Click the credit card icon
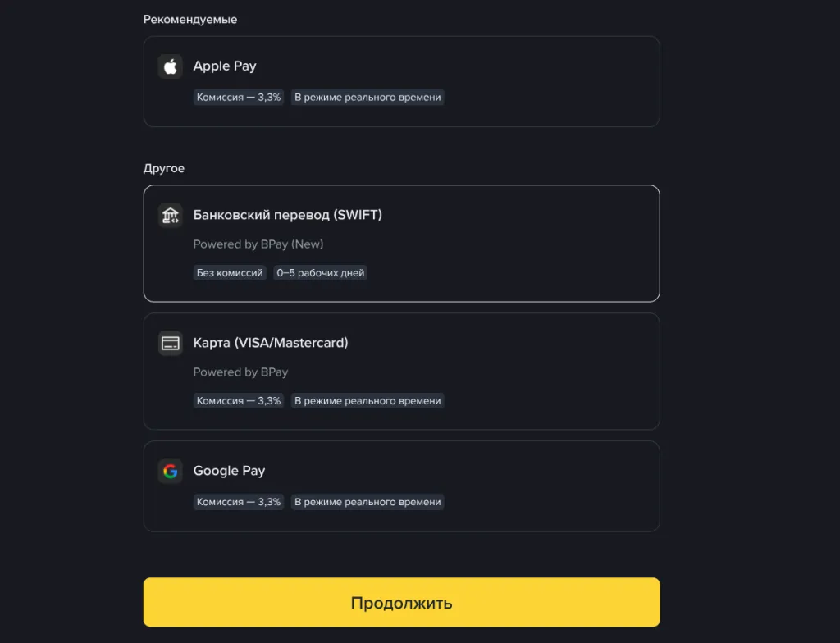The width and height of the screenshot is (840, 643). pyautogui.click(x=171, y=343)
